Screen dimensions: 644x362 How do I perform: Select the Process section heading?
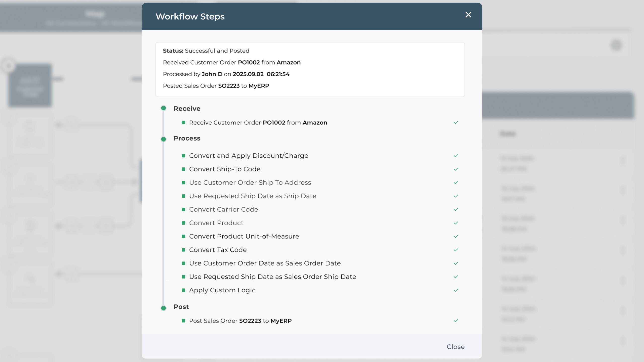coord(187,138)
